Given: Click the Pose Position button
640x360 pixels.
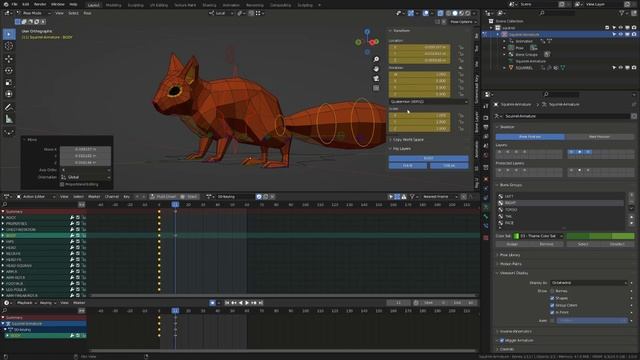Looking at the screenshot, I should 530,137.
